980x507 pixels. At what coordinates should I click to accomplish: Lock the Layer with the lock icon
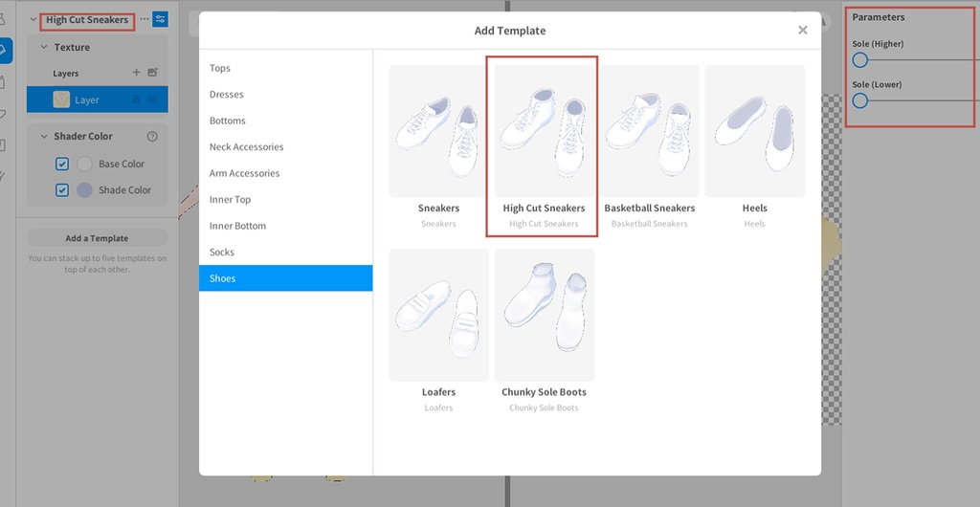point(136,99)
